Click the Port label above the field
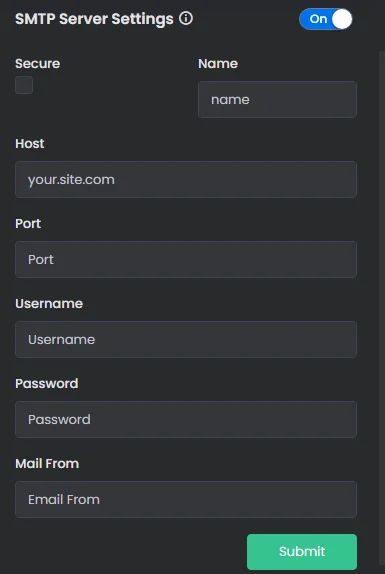 [28, 224]
